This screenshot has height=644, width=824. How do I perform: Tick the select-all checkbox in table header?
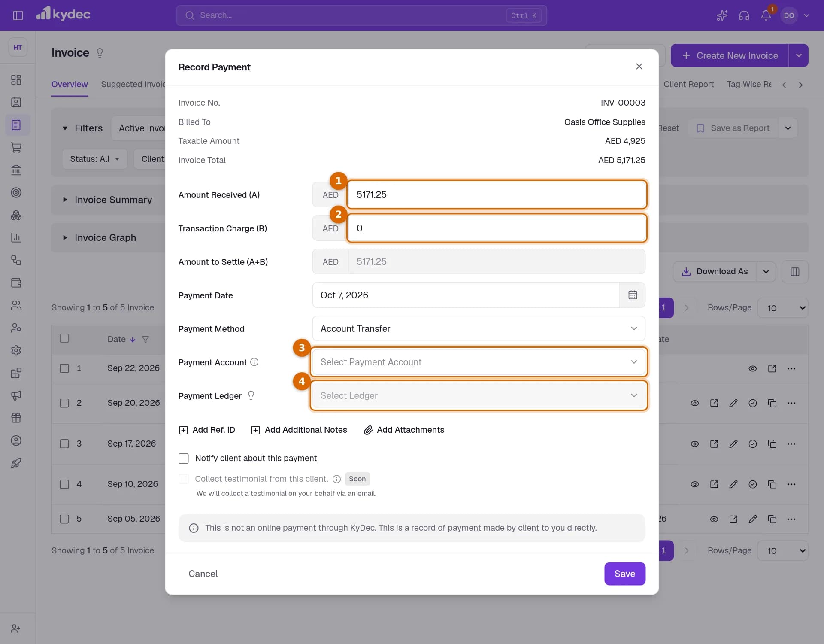point(64,338)
